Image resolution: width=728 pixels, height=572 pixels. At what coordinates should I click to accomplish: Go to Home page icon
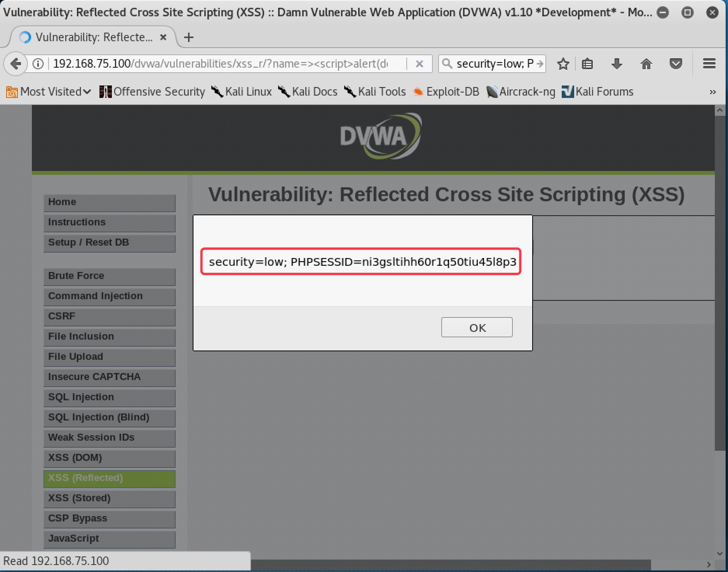[646, 64]
